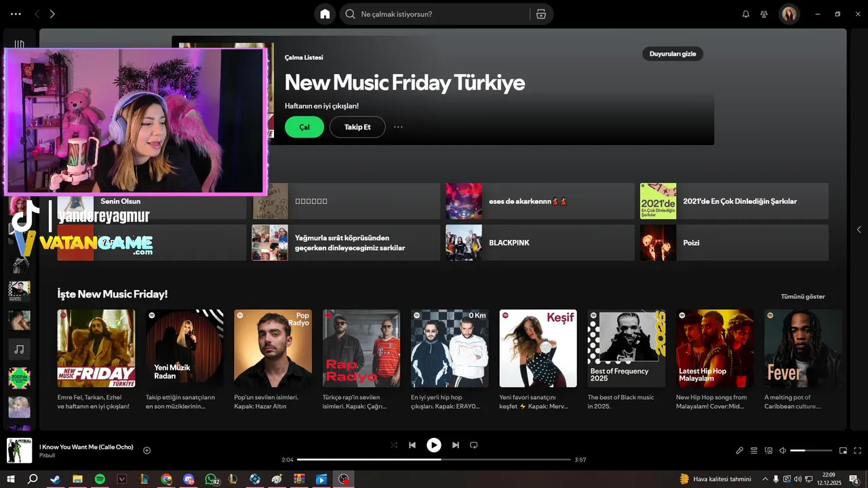Mute the volume via speaker icon
Viewport: 868px width, 488px height.
tap(783, 450)
